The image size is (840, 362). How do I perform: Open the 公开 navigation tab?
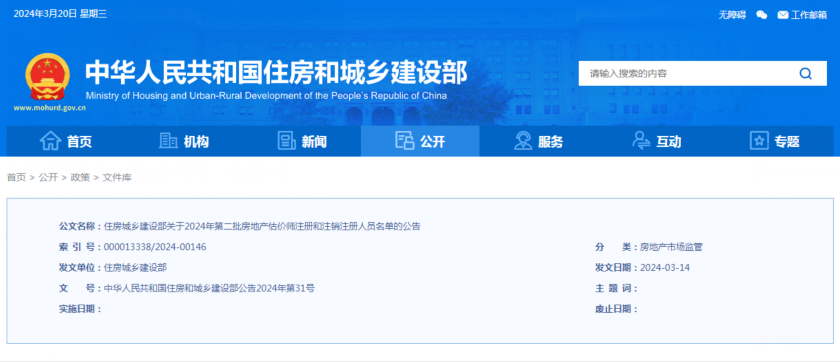tap(420, 141)
